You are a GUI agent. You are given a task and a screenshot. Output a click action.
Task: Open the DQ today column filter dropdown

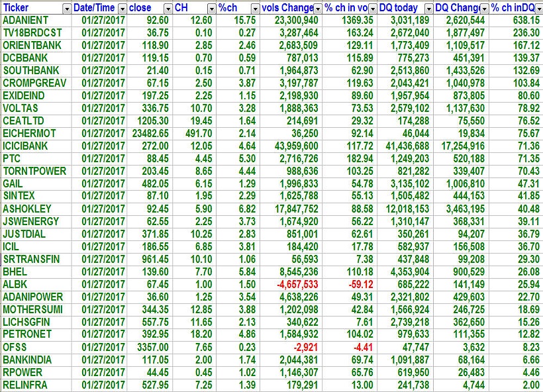tap(428, 9)
